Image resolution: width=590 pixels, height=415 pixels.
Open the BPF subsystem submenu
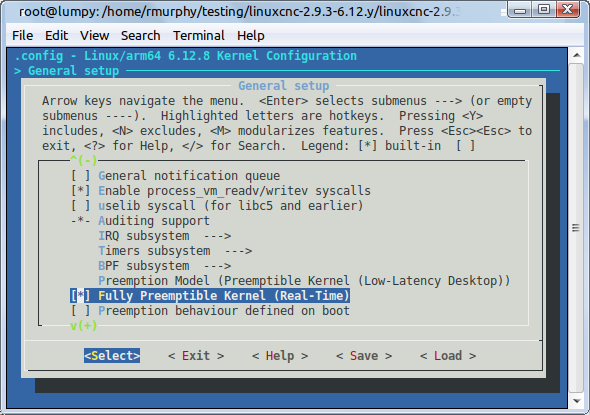[164, 266]
